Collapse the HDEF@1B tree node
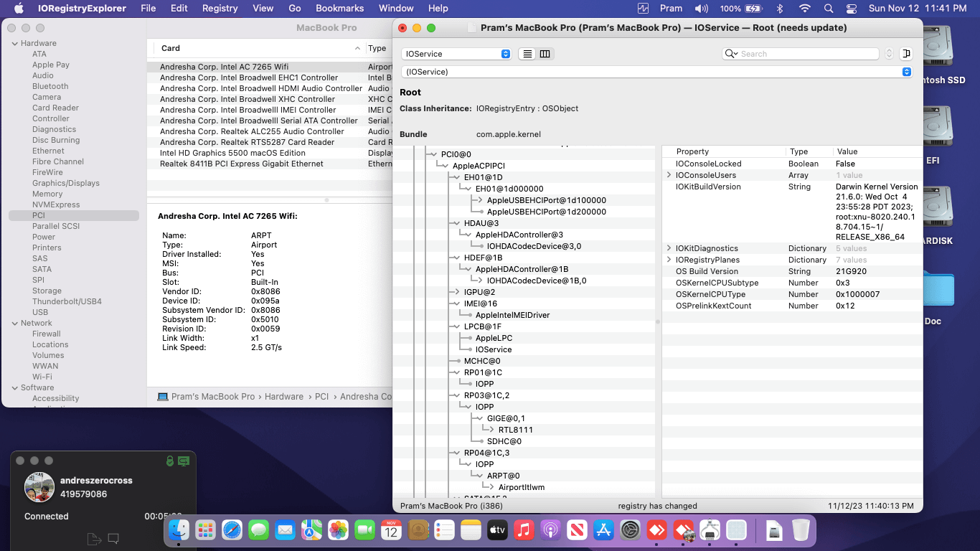Image resolution: width=980 pixels, height=551 pixels. click(456, 258)
